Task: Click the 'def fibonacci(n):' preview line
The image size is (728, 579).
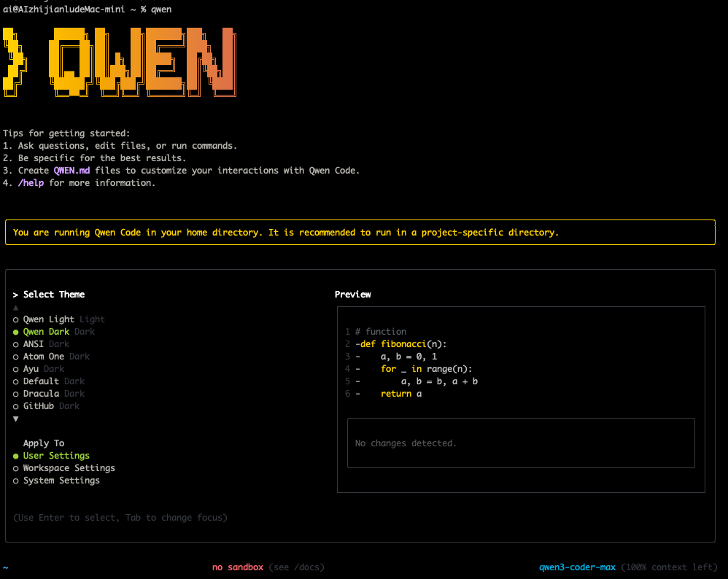Action: pyautogui.click(x=400, y=344)
